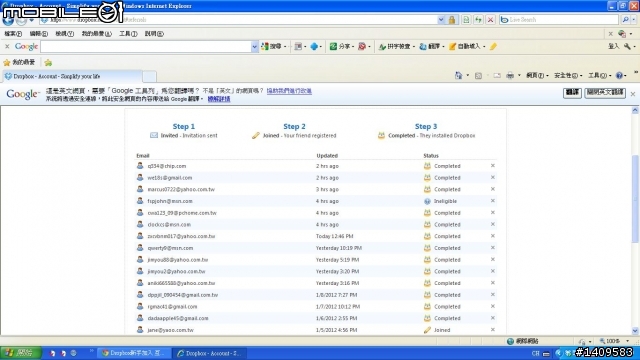Open the address bar history dropdown arrow
Image resolution: width=640 pixels, height=360 pixels.
(441, 20)
